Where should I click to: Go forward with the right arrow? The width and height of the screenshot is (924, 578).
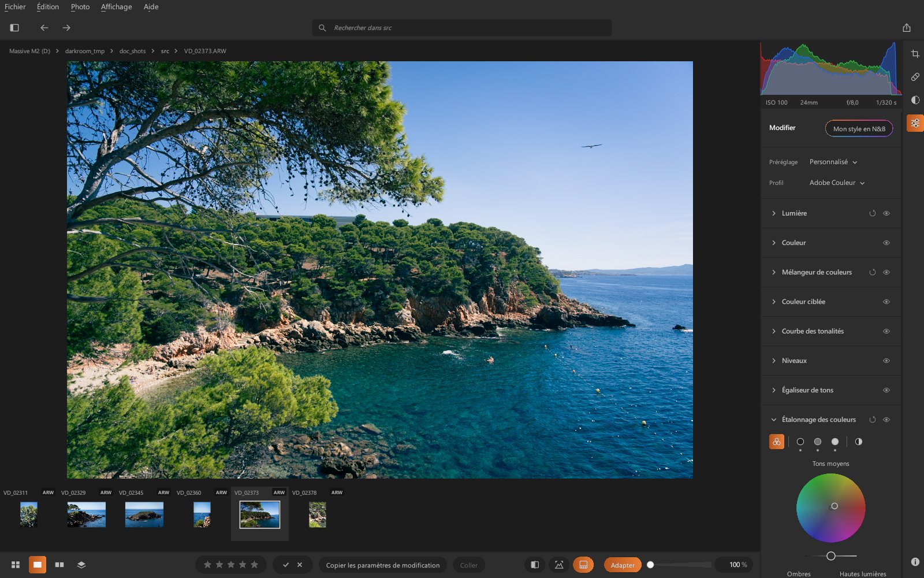[x=66, y=28]
